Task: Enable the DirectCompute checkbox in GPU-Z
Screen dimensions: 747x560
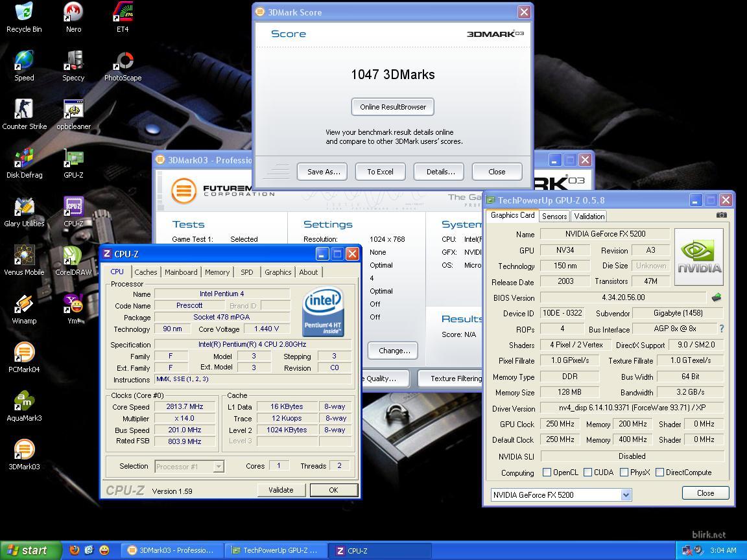Action: 660,472
